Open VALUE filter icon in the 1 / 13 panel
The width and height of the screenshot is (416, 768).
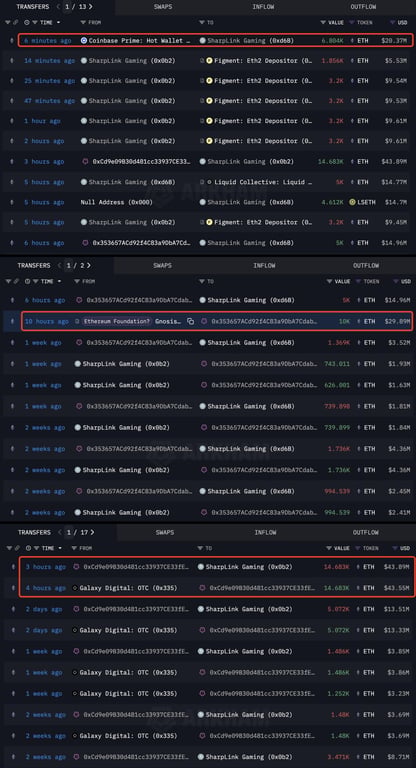click(x=322, y=23)
